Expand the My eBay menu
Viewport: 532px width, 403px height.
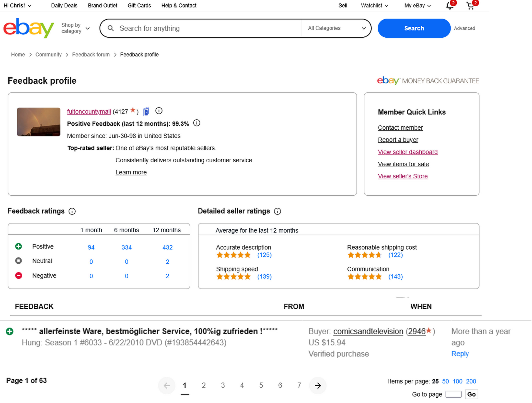click(x=417, y=6)
